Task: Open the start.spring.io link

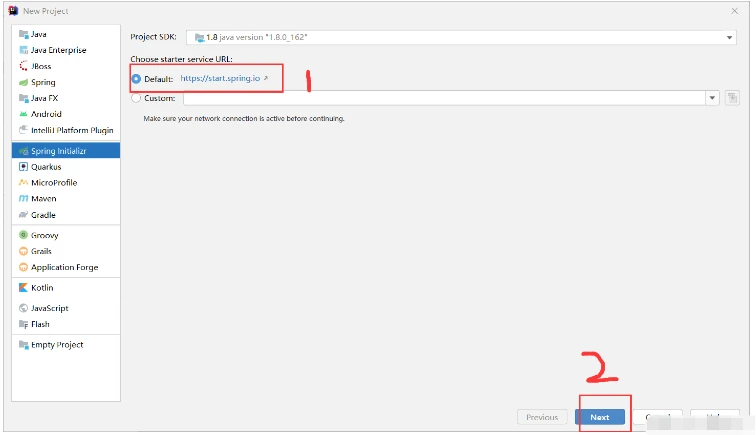Action: click(223, 78)
